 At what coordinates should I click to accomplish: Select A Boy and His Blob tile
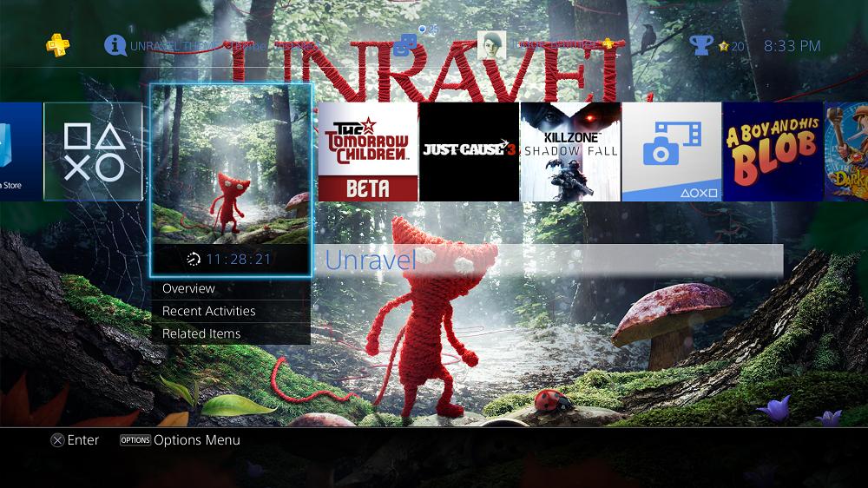[773, 152]
